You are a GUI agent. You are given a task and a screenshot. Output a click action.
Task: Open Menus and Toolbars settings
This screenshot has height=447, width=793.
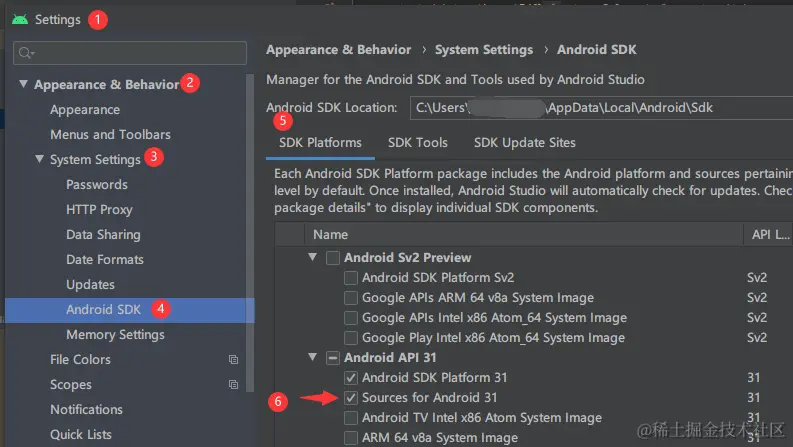tap(110, 135)
